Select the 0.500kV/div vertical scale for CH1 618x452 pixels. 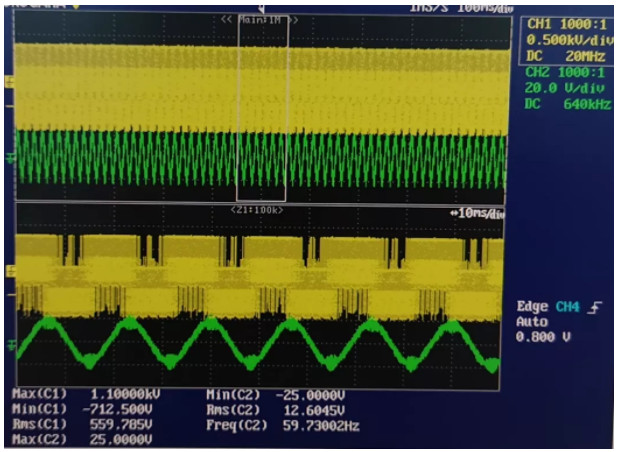563,40
